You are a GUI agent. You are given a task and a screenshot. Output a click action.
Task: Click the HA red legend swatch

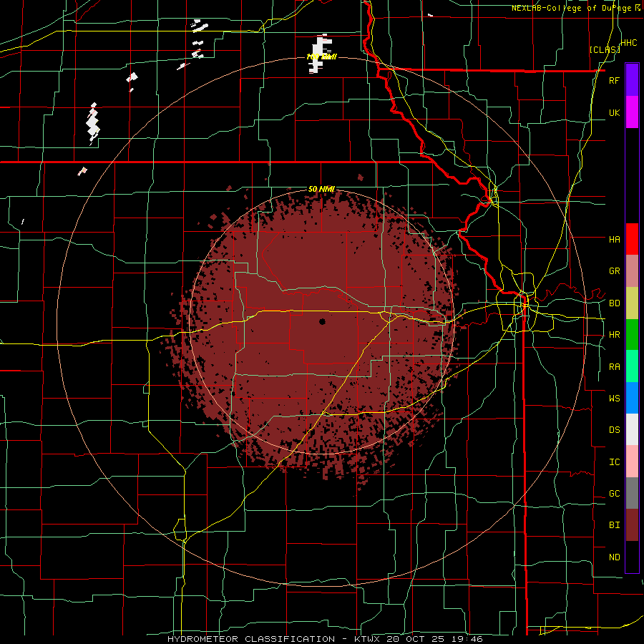pos(632,239)
